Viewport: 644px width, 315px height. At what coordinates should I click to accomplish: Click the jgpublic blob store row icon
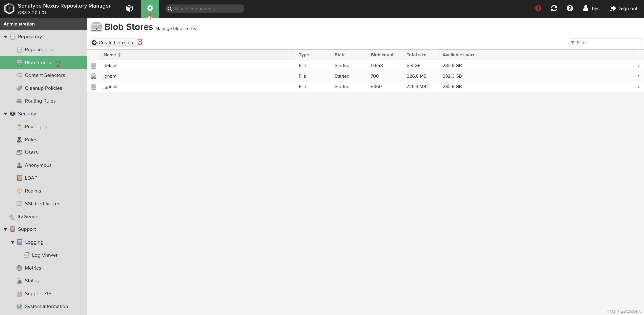click(x=93, y=87)
